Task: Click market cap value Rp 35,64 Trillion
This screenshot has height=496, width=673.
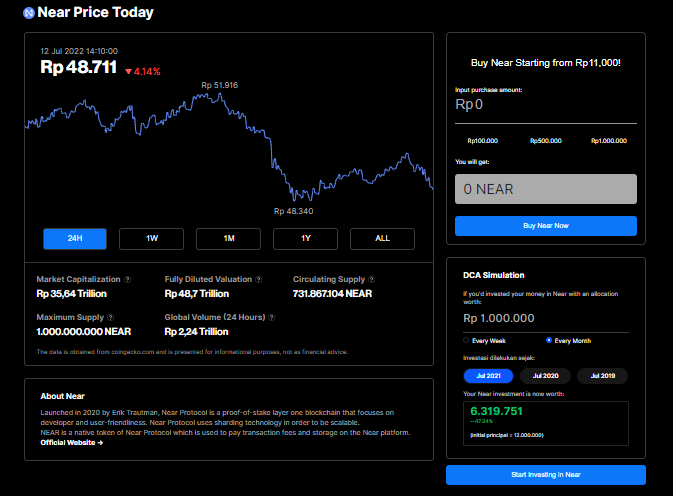Action: (x=72, y=294)
